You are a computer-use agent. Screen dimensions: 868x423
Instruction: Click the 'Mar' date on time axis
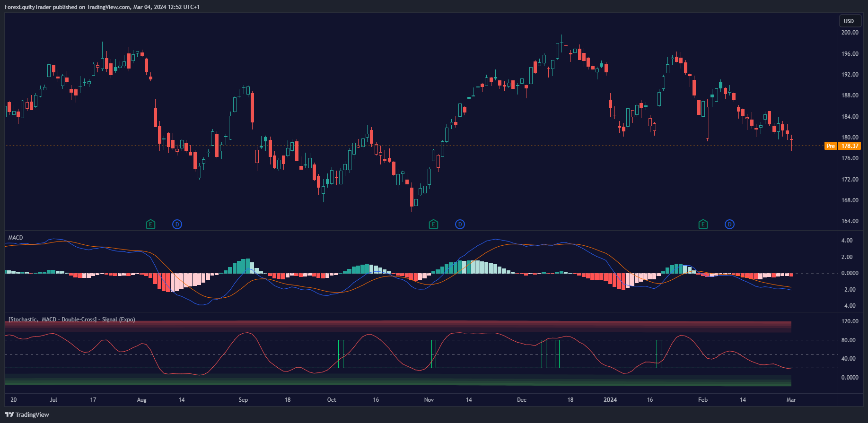click(x=791, y=400)
